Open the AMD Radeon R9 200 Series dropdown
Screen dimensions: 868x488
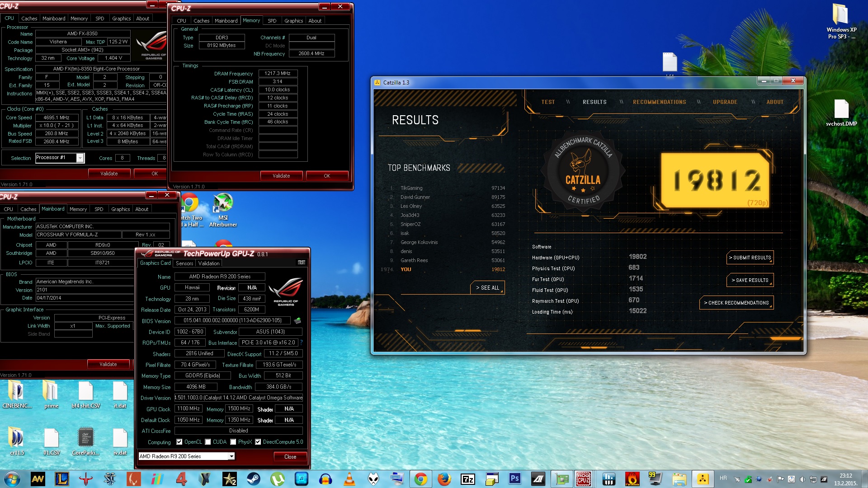coord(187,456)
